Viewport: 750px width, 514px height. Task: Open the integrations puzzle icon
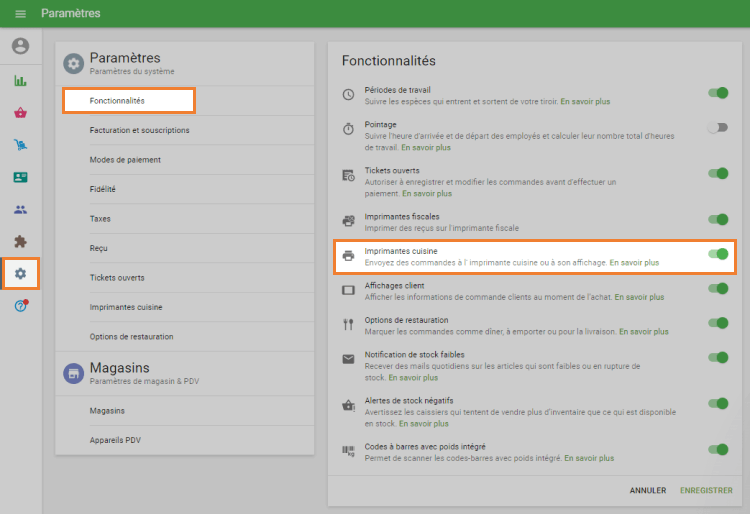click(20, 241)
